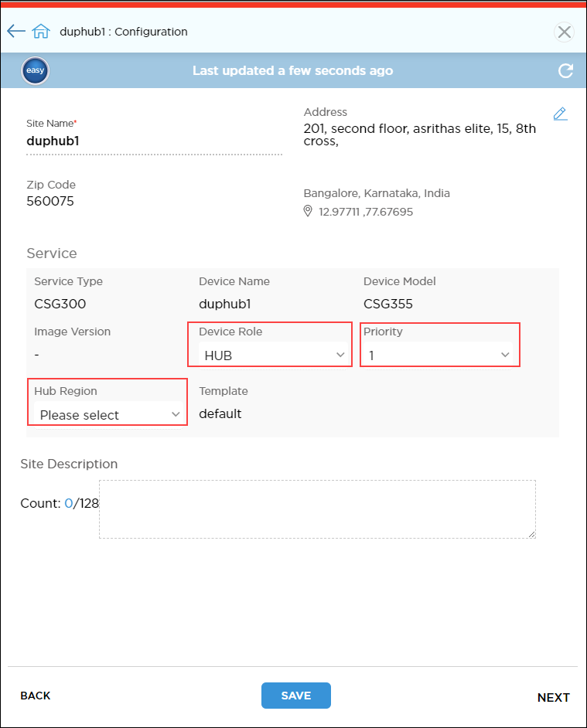Click into the Site Name field
The width and height of the screenshot is (587, 728).
click(x=153, y=141)
